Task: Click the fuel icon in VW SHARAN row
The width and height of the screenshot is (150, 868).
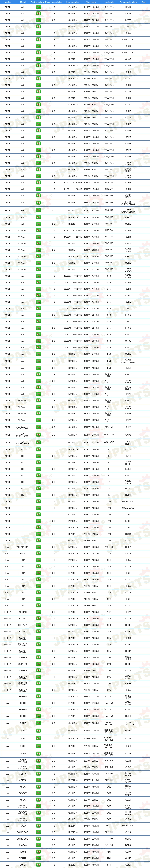Action: pyautogui.click(x=39, y=845)
